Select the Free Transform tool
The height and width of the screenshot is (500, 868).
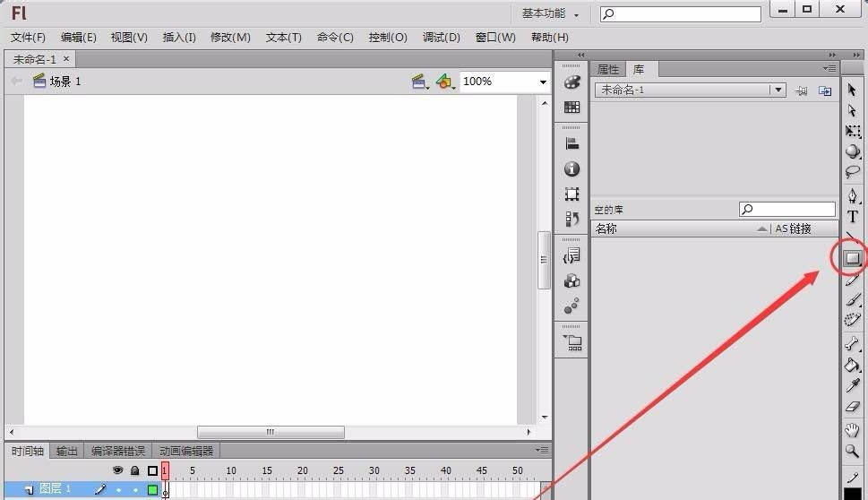tap(853, 131)
